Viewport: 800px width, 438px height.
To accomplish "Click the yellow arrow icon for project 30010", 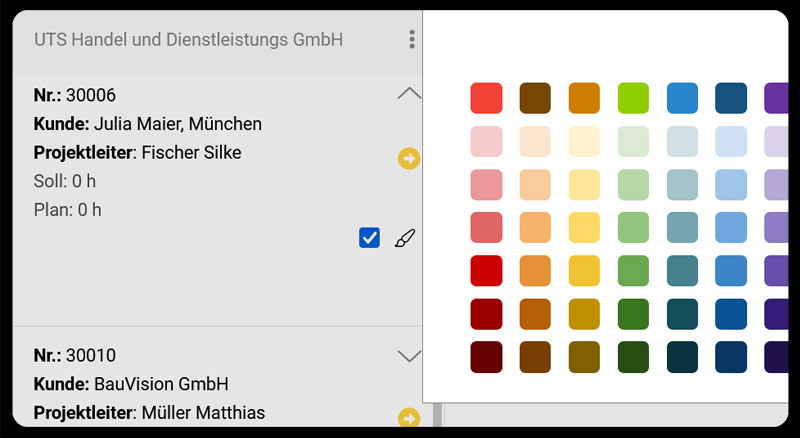I will (408, 418).
